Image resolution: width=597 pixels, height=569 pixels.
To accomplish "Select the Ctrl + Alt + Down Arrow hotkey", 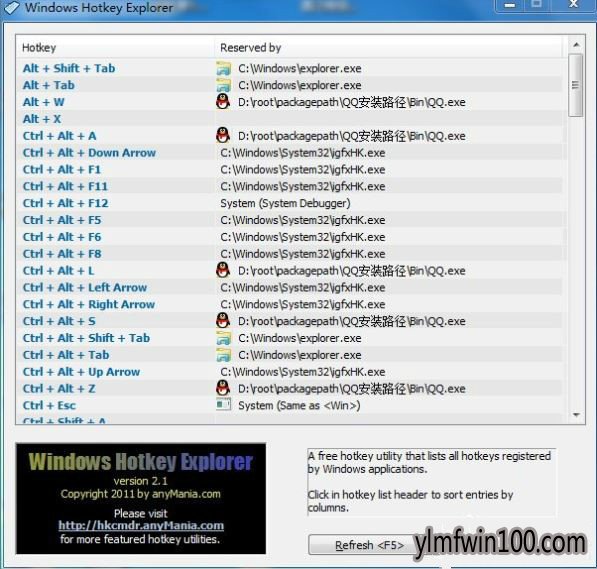I will 89,153.
